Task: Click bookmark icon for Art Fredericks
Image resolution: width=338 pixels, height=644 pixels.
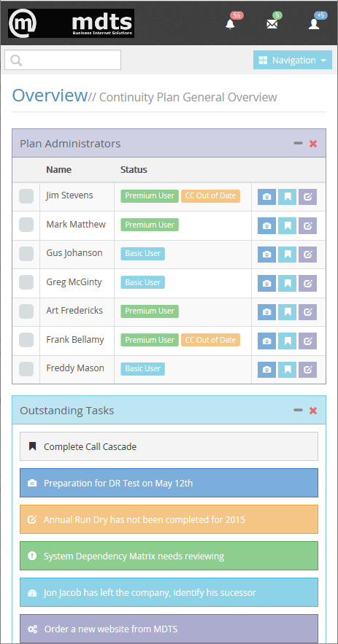Action: pos(288,312)
